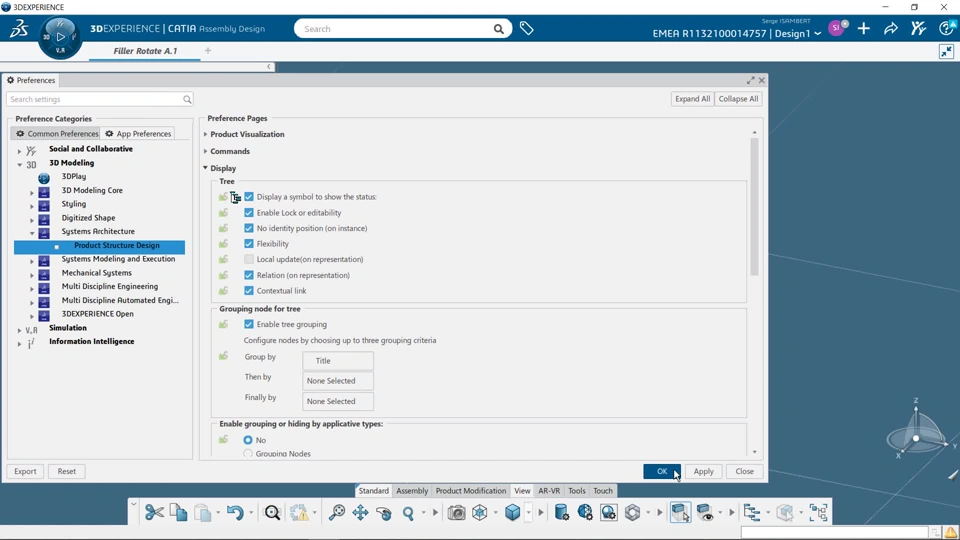Select the Rotate view tool icon
The width and height of the screenshot is (960, 540).
(x=384, y=512)
